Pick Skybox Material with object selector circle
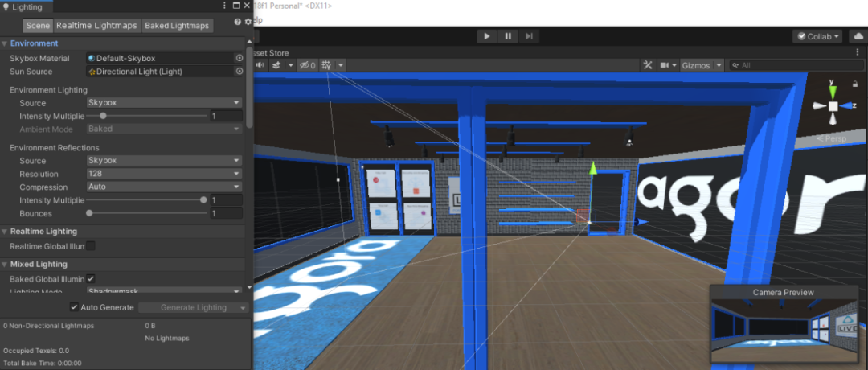The height and width of the screenshot is (370, 868). [240, 58]
